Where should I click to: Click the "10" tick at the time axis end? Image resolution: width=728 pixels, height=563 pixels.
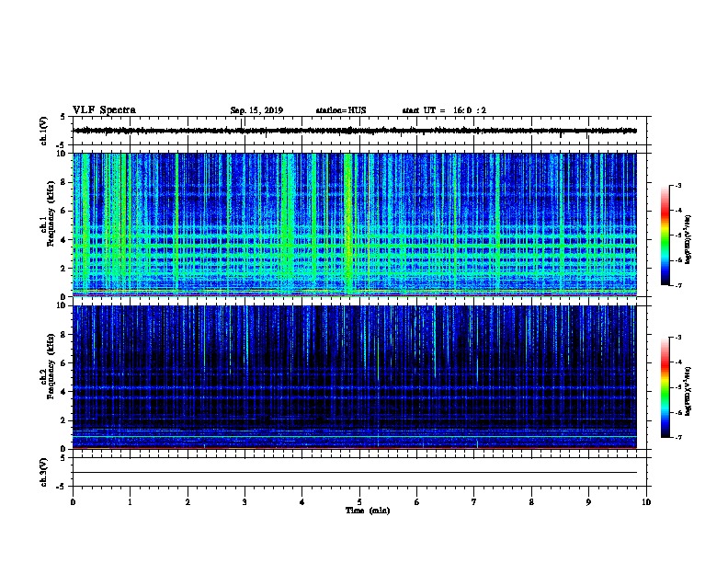coord(646,502)
